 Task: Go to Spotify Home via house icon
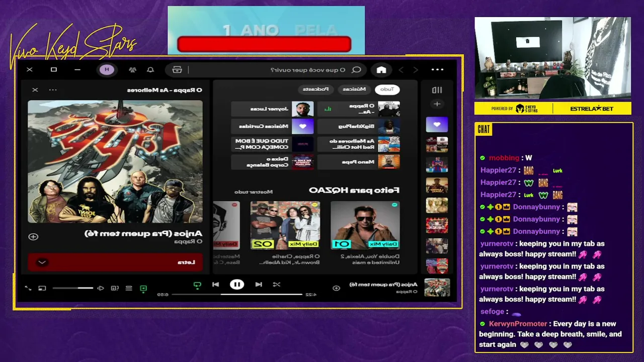click(x=381, y=70)
